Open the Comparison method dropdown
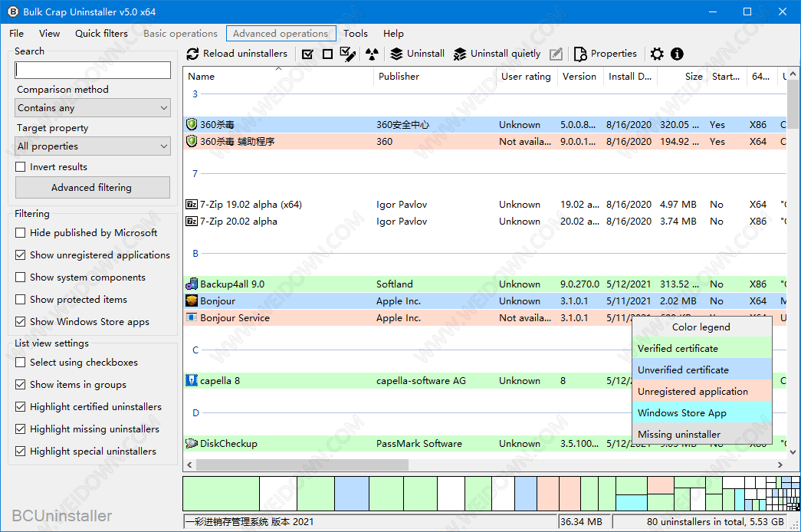 93,108
